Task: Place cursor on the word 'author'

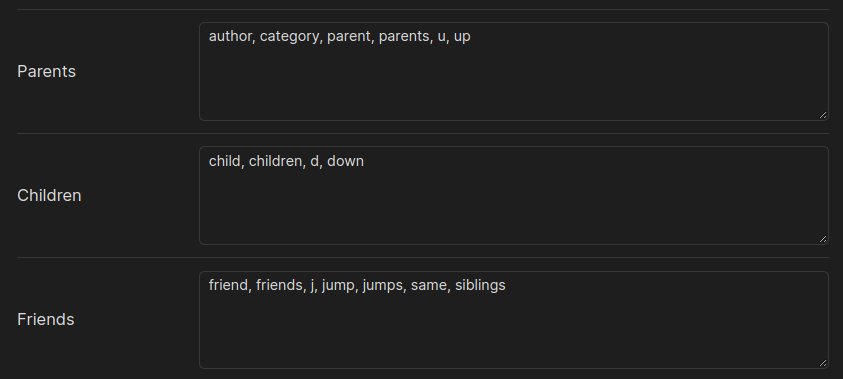Action: click(x=230, y=37)
